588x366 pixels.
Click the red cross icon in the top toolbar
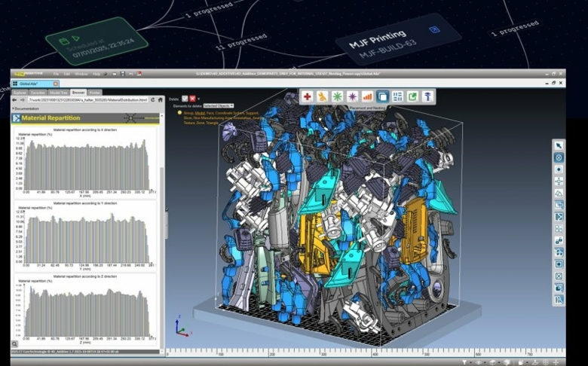(x=307, y=96)
